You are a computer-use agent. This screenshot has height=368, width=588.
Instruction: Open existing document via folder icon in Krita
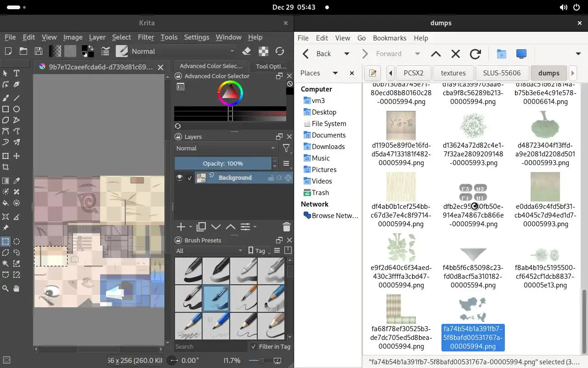(x=23, y=52)
